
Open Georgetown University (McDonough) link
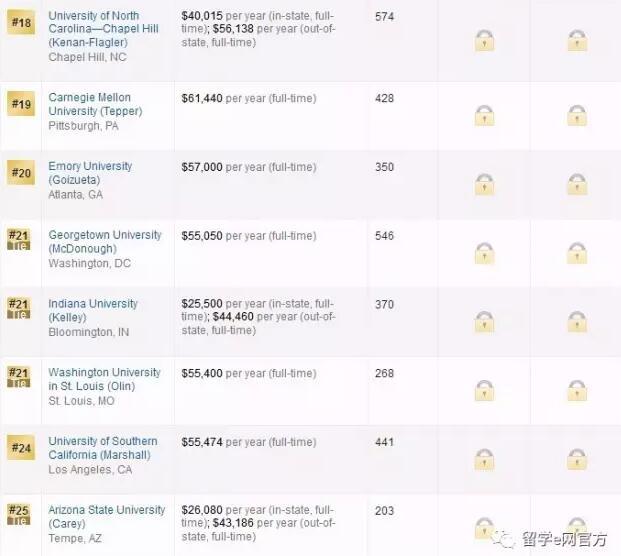pos(105,242)
